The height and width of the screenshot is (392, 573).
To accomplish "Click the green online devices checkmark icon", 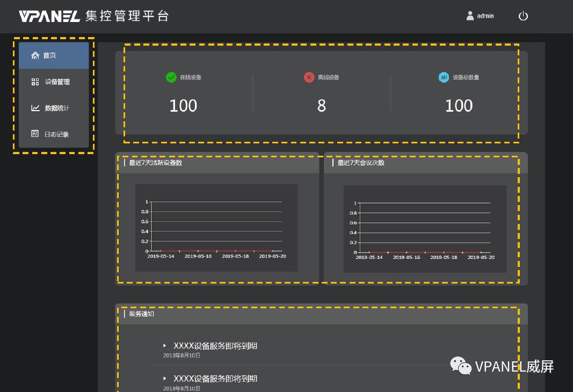I will (x=171, y=77).
